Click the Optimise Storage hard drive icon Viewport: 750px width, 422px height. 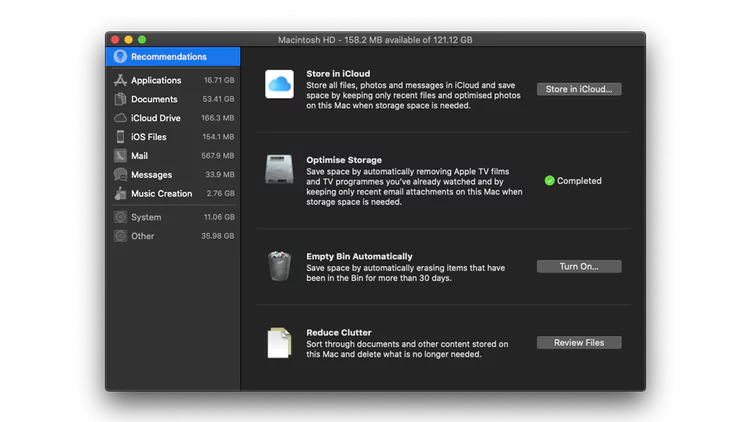point(279,170)
